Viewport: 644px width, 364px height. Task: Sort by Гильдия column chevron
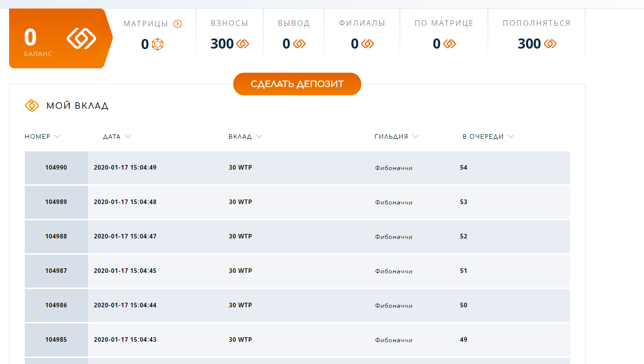(415, 137)
